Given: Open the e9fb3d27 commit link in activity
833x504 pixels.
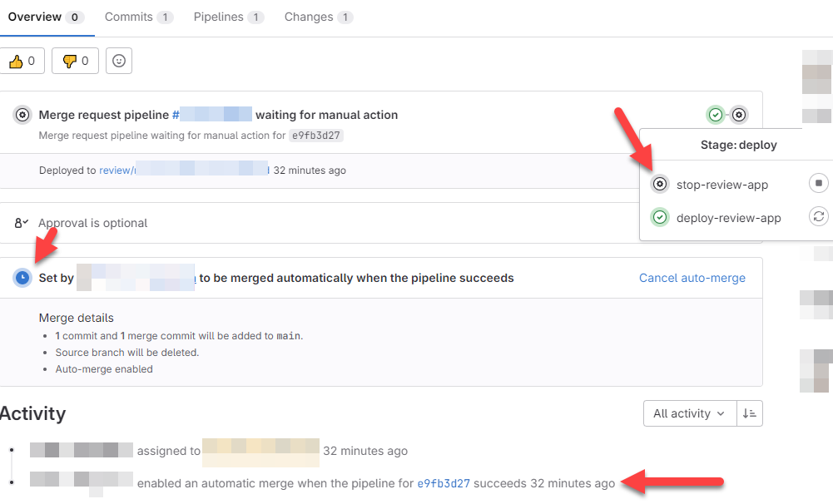Looking at the screenshot, I should coord(444,483).
